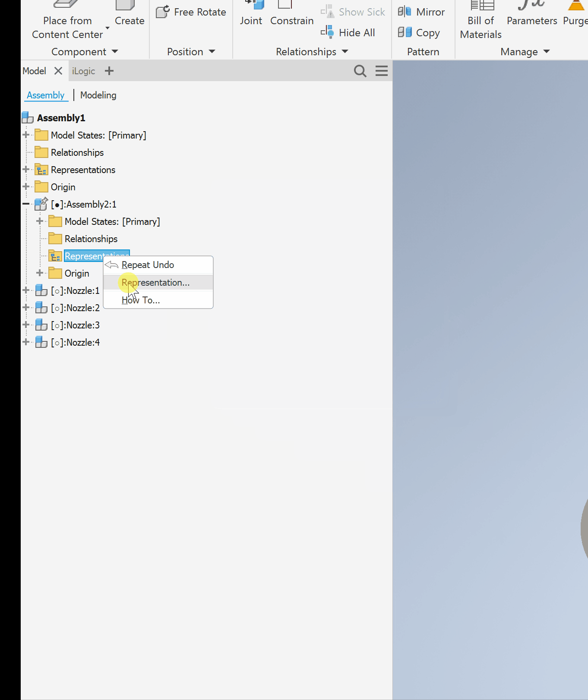Click the Repeat Undo arrow icon
588x700 pixels.
pos(111,265)
